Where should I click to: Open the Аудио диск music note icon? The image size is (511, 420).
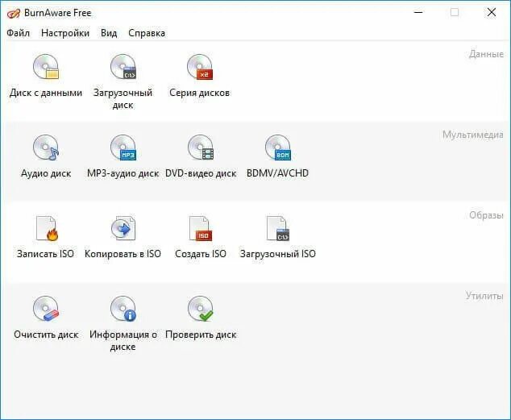(x=46, y=148)
